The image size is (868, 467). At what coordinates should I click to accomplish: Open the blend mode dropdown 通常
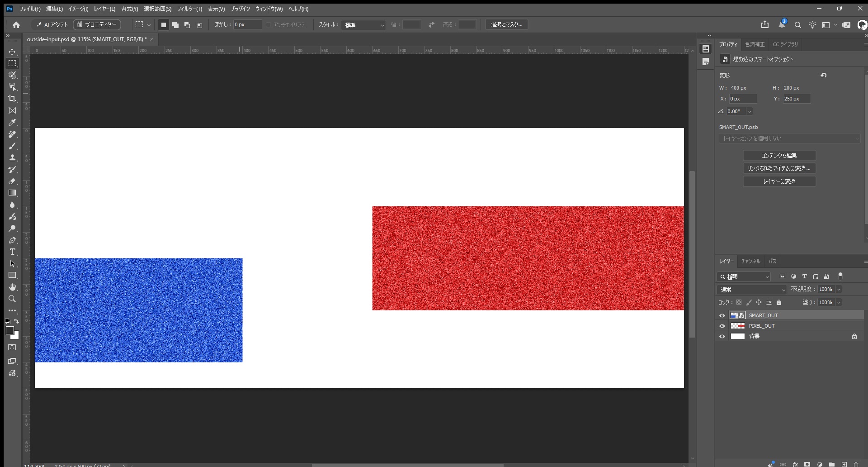752,290
